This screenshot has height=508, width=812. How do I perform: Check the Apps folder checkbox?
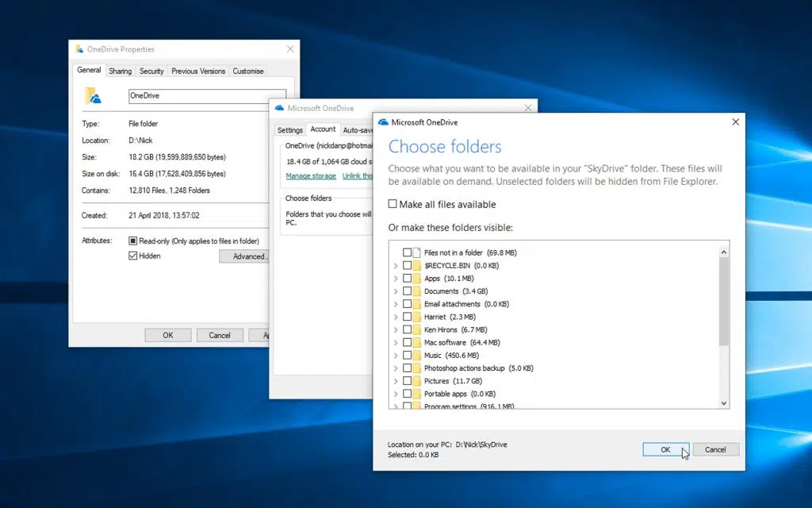pos(407,279)
